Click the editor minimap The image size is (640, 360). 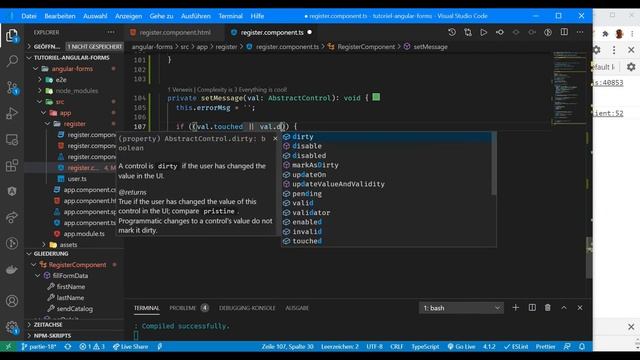point(569,88)
